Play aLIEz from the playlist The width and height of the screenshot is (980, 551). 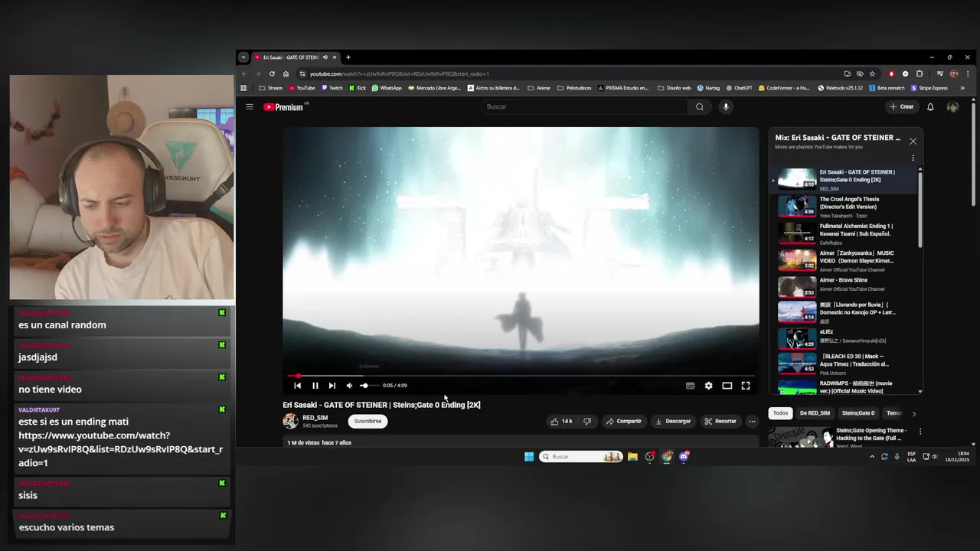tap(845, 339)
